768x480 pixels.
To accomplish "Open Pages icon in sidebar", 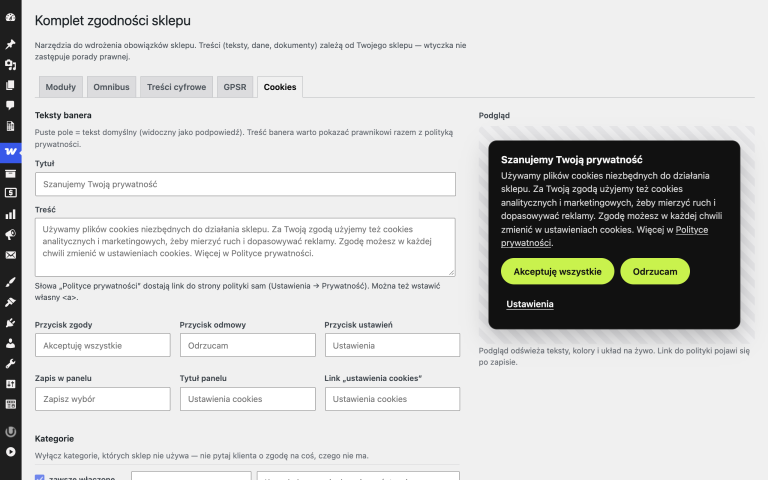I will click(x=10, y=85).
